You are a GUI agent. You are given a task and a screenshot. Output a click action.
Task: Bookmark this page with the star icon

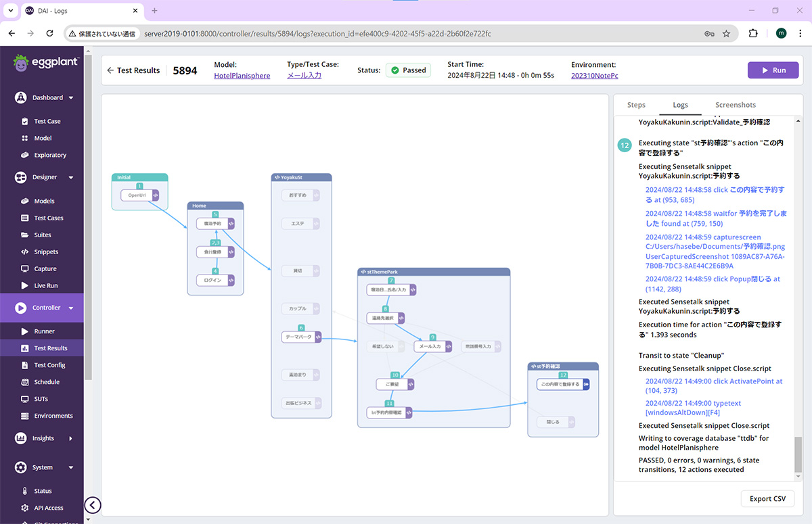click(726, 33)
